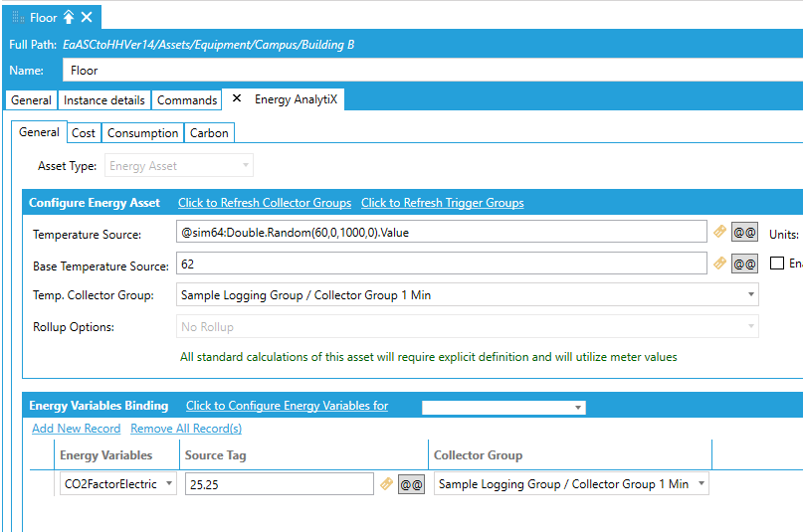This screenshot has width=803, height=532.
Task: Click to Refresh Trigger Groups link
Action: [x=443, y=203]
